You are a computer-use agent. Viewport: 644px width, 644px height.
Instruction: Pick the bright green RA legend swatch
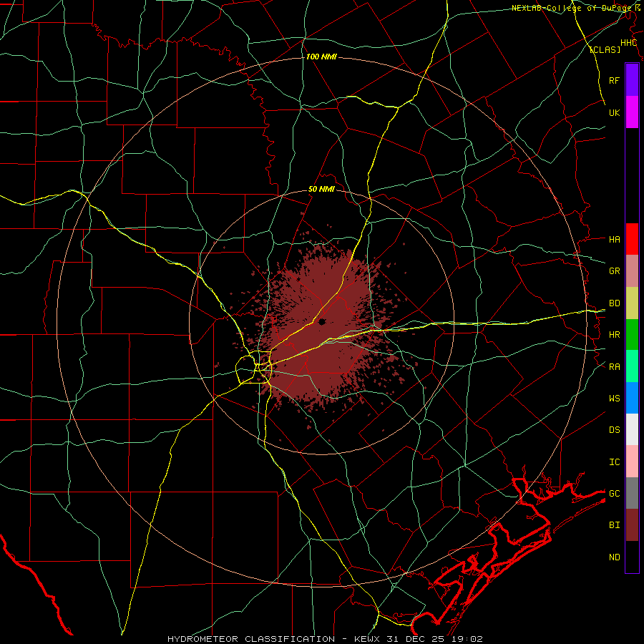tap(632, 367)
